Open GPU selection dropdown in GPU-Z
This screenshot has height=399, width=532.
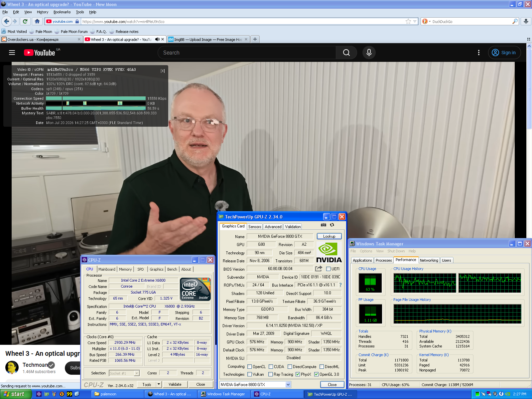(288, 385)
